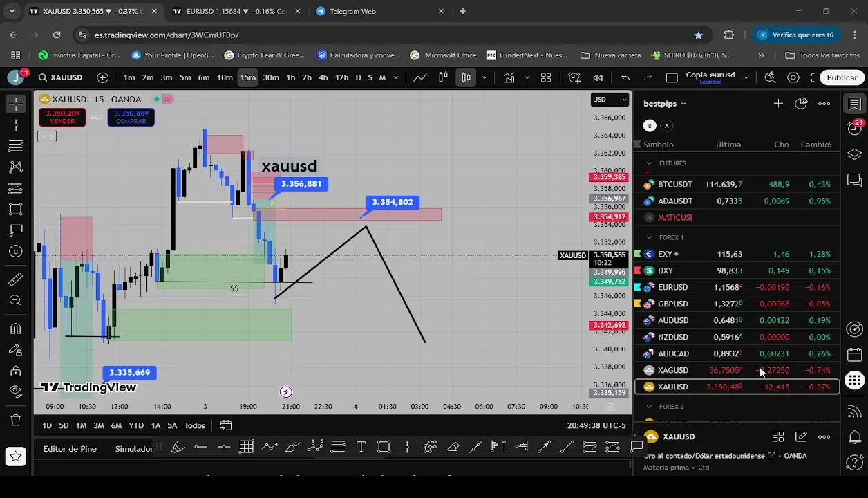Image resolution: width=868 pixels, height=498 pixels.
Task: Add a symbol to the watchlist
Action: pyautogui.click(x=778, y=104)
